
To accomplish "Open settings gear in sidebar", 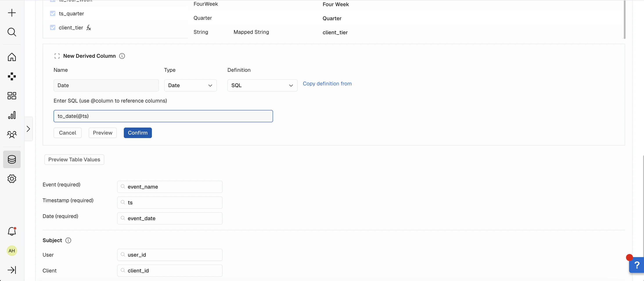I will tap(12, 178).
